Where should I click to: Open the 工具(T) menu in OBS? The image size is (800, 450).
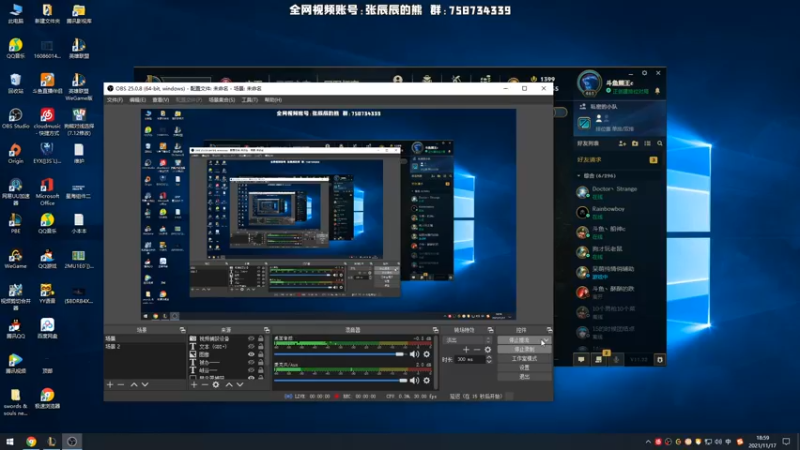point(249,100)
